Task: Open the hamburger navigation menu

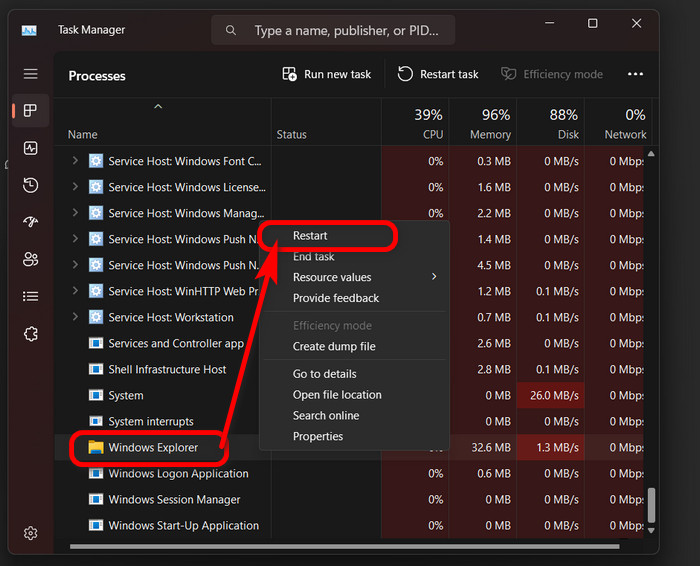Action: (30, 74)
